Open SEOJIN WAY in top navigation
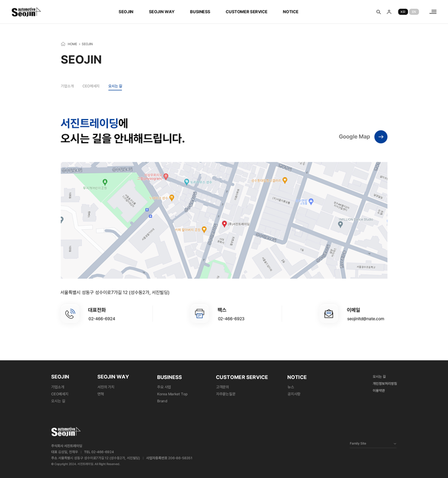Screen dimensions: 448x478 tap(162, 12)
